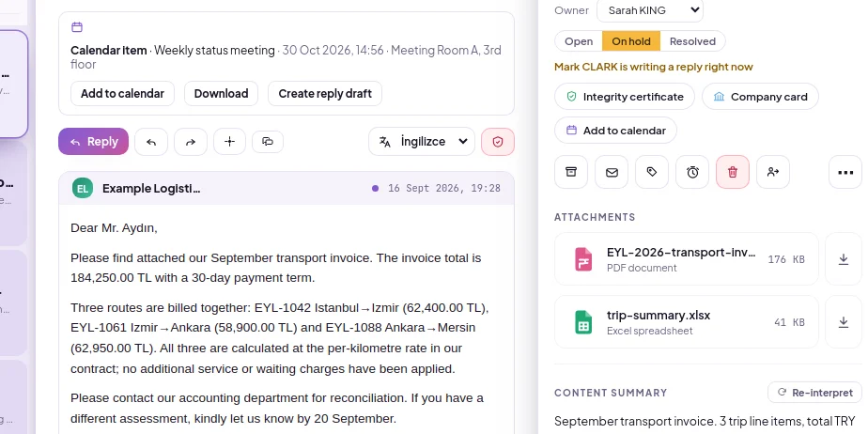Image resolution: width=868 pixels, height=434 pixels.
Task: Open the Company card
Action: 760,97
